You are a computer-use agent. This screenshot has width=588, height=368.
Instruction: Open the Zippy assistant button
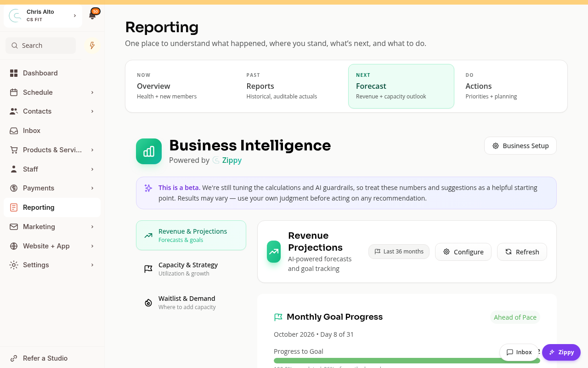click(x=561, y=352)
